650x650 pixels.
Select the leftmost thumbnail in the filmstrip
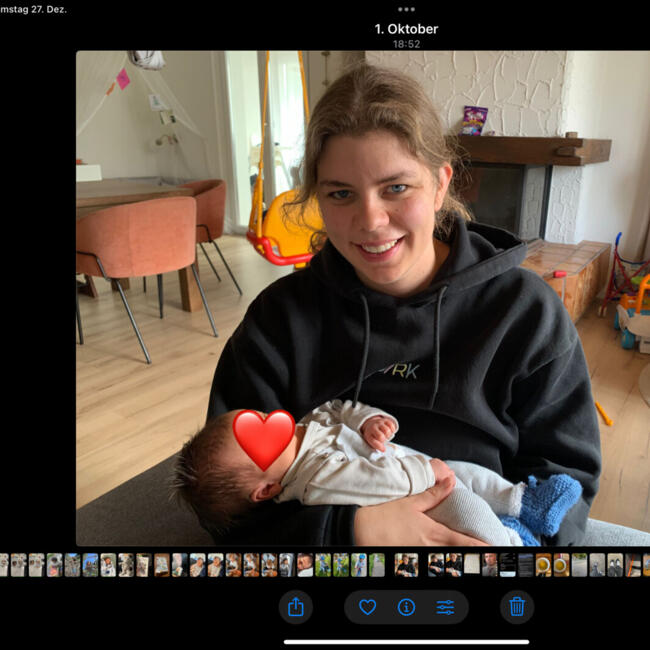(x=3, y=565)
